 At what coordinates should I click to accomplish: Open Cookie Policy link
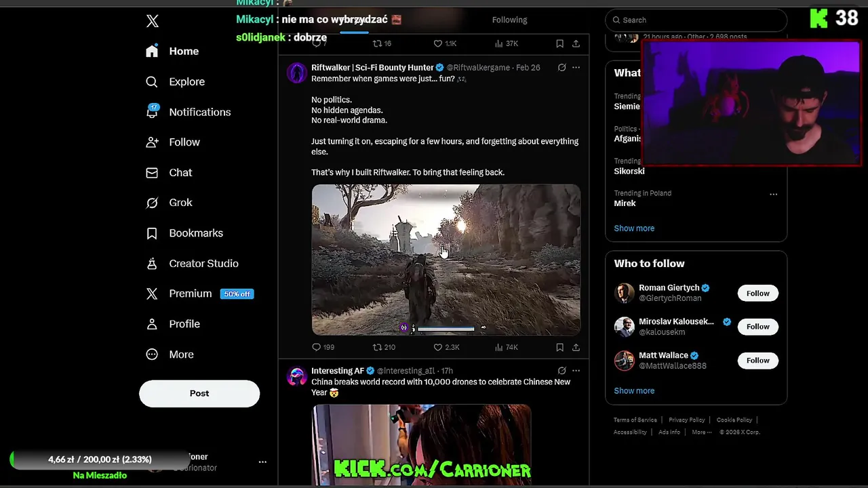click(734, 420)
